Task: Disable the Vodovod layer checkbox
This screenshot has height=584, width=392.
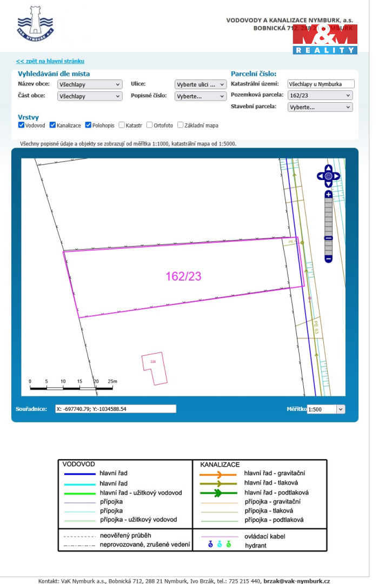Action: coord(21,125)
